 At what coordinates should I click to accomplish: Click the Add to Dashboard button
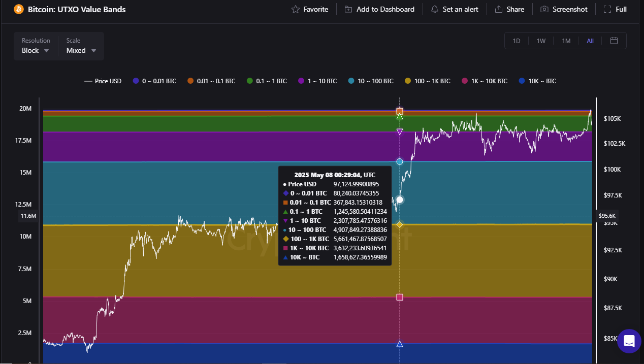tap(379, 9)
